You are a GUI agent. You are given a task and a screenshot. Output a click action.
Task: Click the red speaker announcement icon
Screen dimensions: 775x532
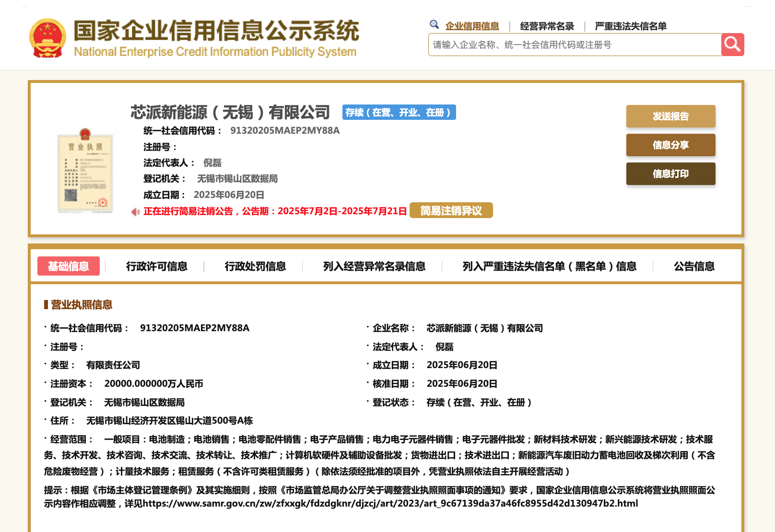(136, 212)
